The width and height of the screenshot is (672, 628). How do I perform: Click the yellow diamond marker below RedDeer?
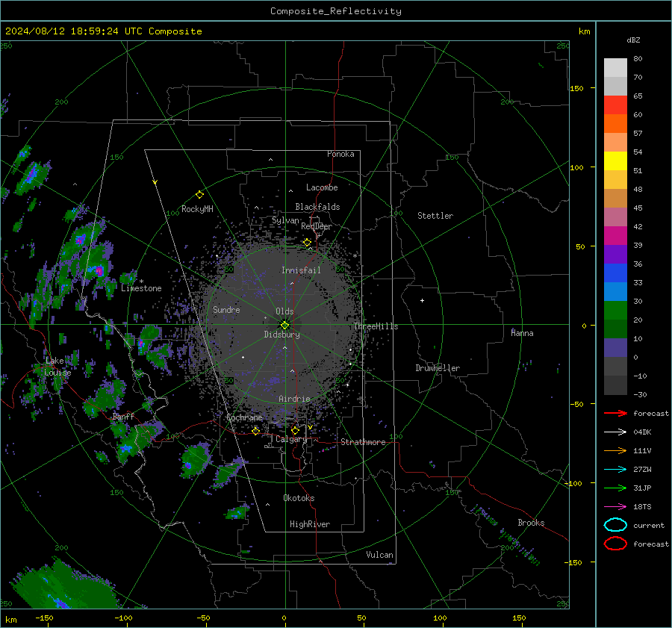coord(308,243)
